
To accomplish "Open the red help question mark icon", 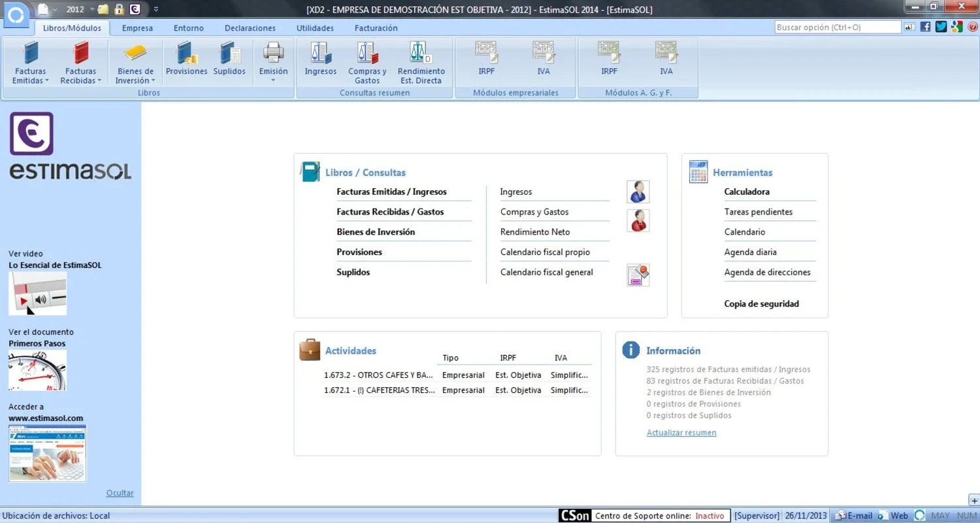I will [x=973, y=27].
